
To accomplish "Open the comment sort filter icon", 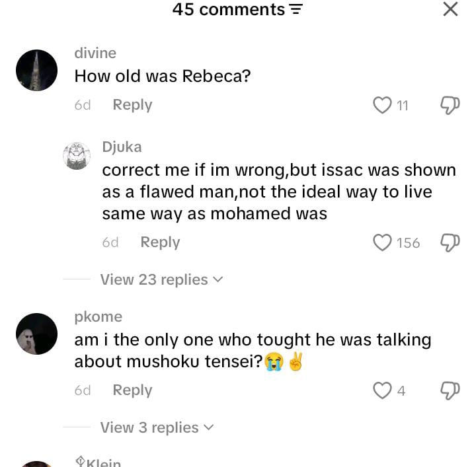I will point(296,11).
